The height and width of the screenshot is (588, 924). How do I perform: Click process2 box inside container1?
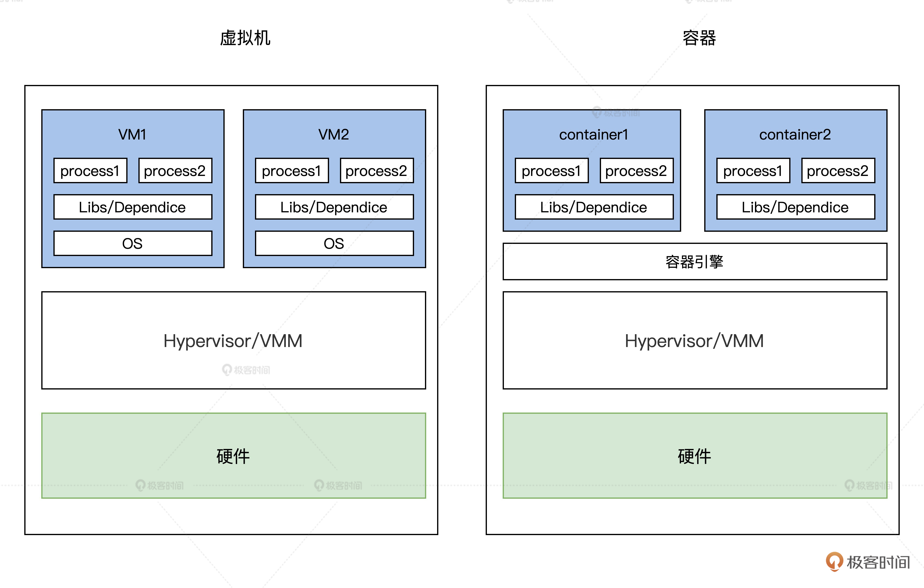pos(636,171)
